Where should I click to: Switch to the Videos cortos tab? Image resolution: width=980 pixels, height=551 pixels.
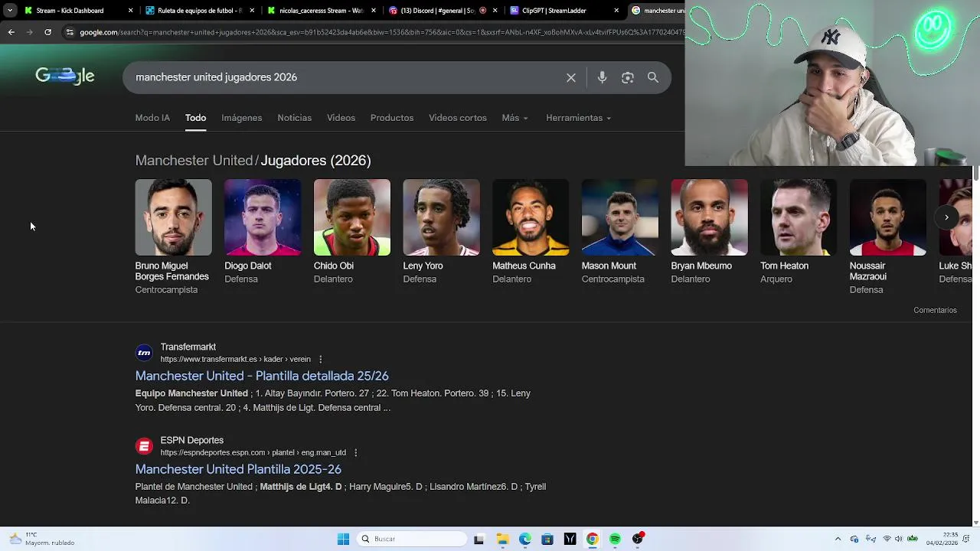(x=458, y=118)
